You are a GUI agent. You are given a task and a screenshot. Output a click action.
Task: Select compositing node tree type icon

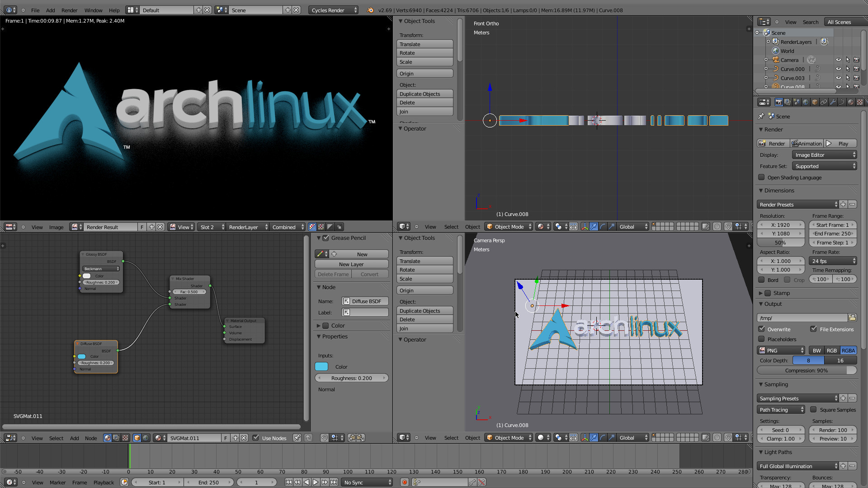tap(116, 438)
